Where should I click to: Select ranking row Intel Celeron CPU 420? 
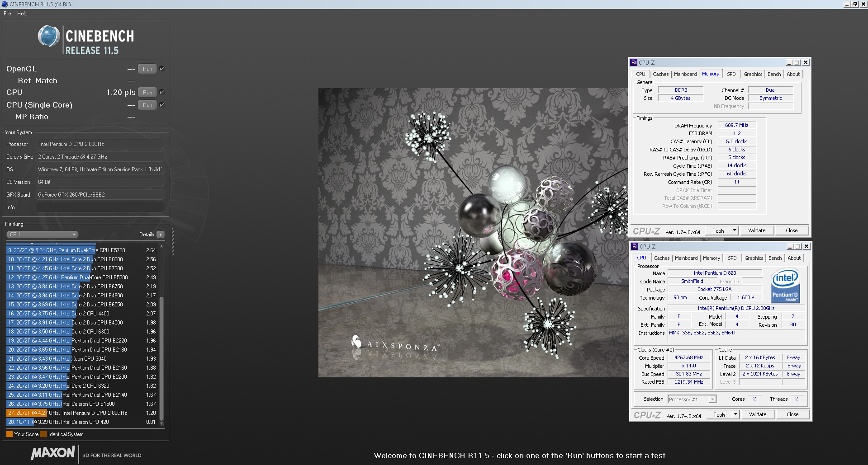click(81, 422)
